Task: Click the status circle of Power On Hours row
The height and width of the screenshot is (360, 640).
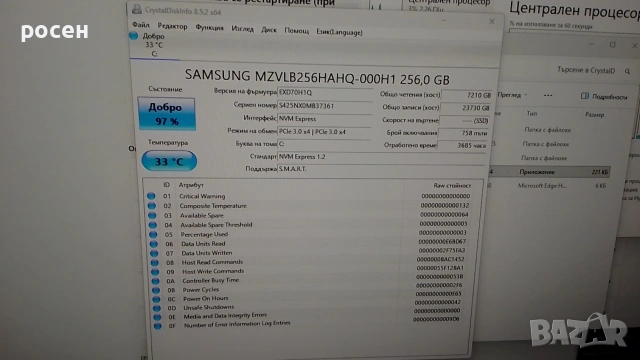Action: point(156,299)
